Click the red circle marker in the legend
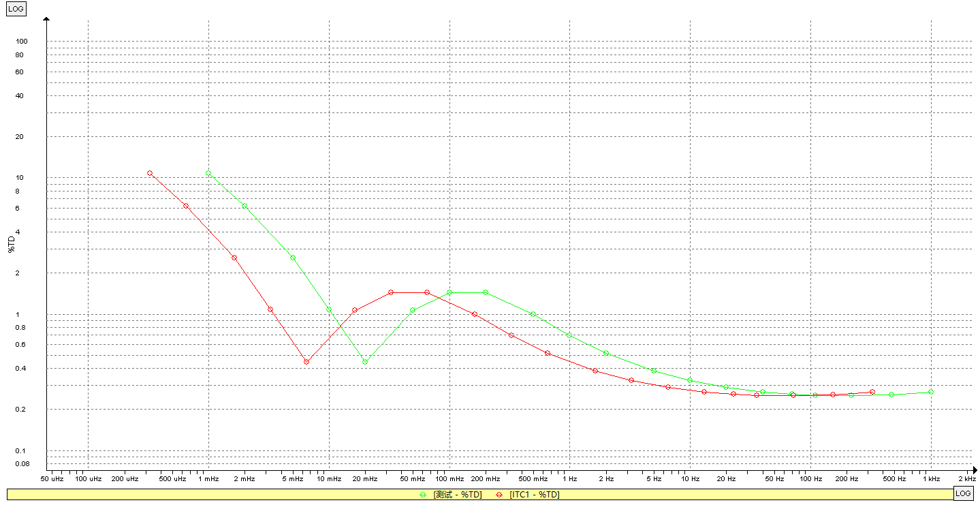This screenshot has width=980, height=507. 499,495
